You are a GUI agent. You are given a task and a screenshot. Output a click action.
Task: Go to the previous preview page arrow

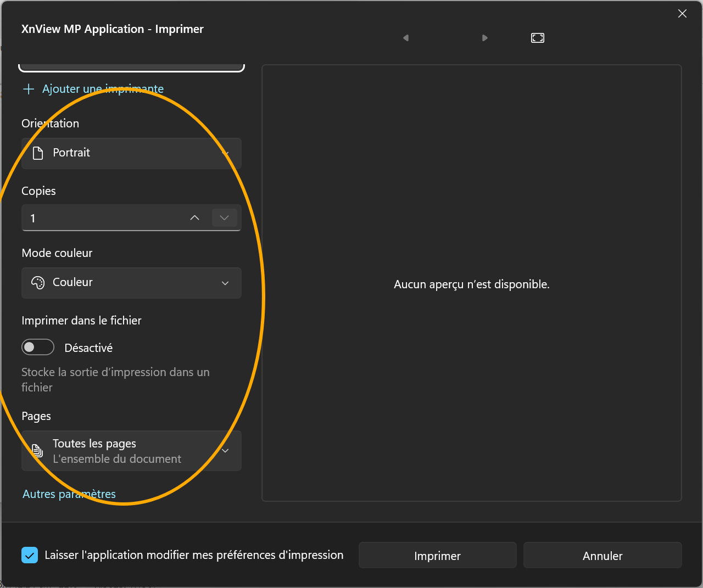[x=406, y=38]
